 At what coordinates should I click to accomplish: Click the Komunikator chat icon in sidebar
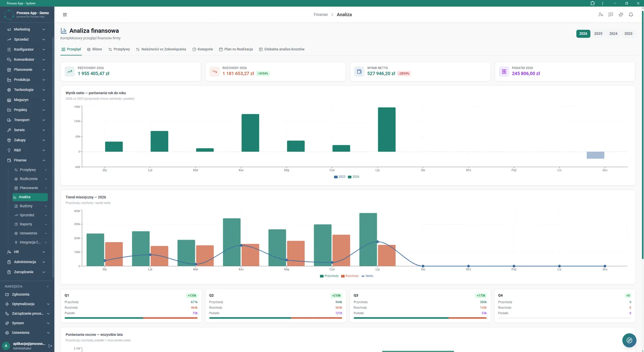9,60
